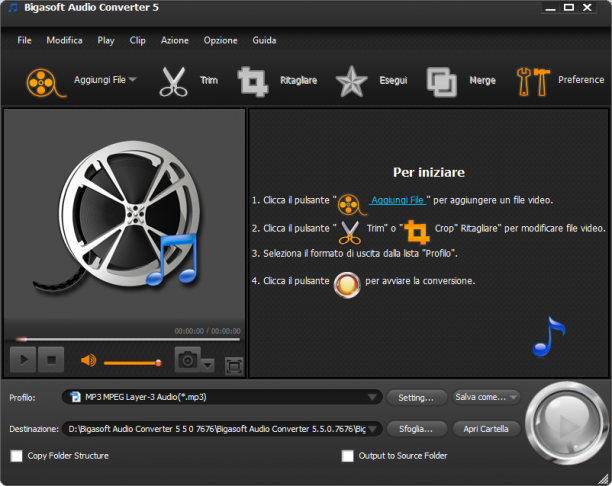The height and width of the screenshot is (486, 612).
Task: Click the Setting... button
Action: coord(416,398)
